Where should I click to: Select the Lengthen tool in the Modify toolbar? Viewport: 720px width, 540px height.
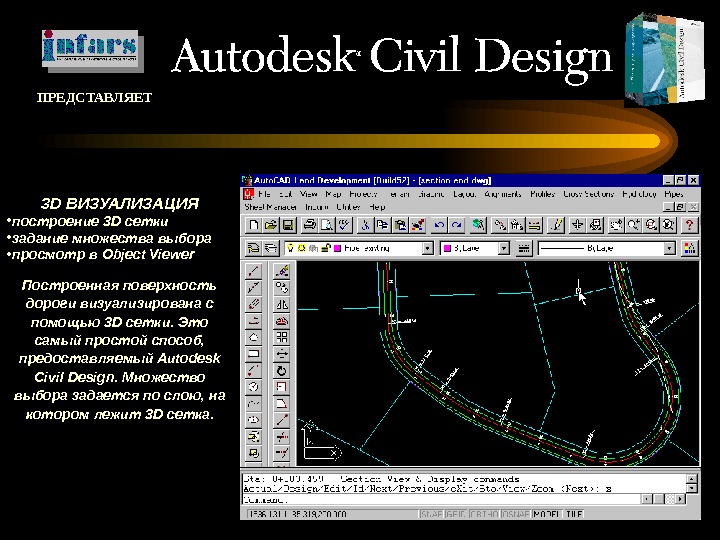[281, 420]
